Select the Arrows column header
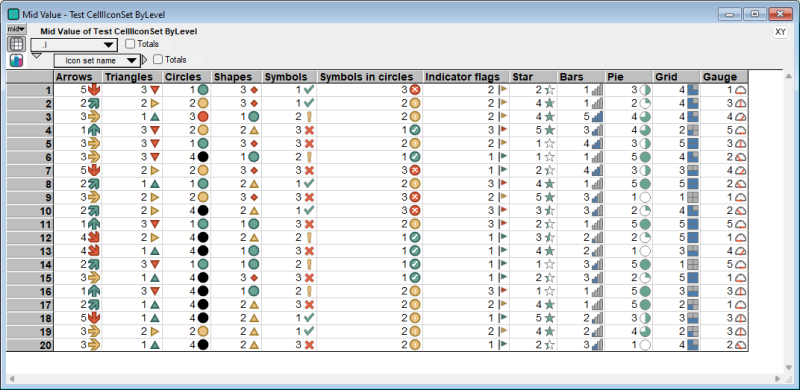Screen dimensions: 800x390 point(78,77)
